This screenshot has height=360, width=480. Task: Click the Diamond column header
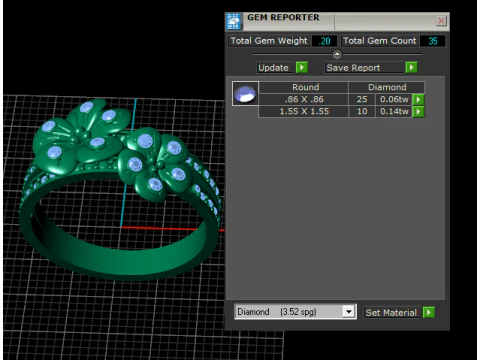(387, 87)
